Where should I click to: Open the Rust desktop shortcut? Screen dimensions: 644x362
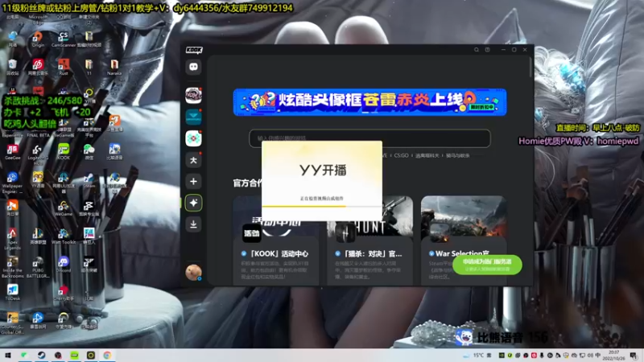coord(64,67)
